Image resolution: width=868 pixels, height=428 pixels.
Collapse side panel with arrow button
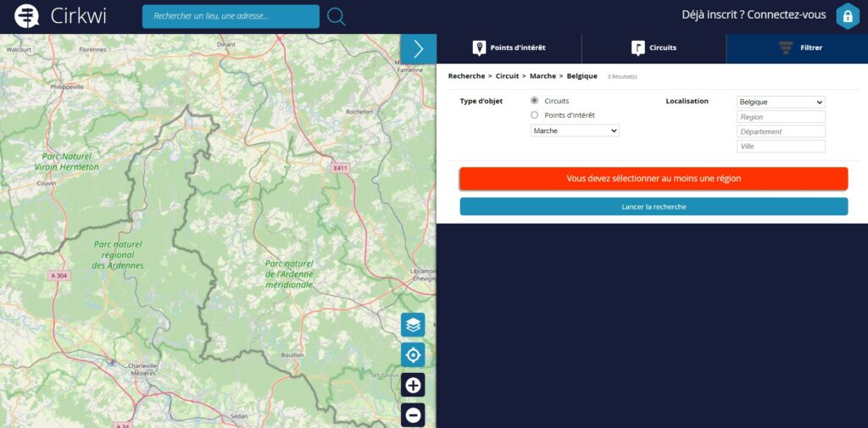click(419, 48)
